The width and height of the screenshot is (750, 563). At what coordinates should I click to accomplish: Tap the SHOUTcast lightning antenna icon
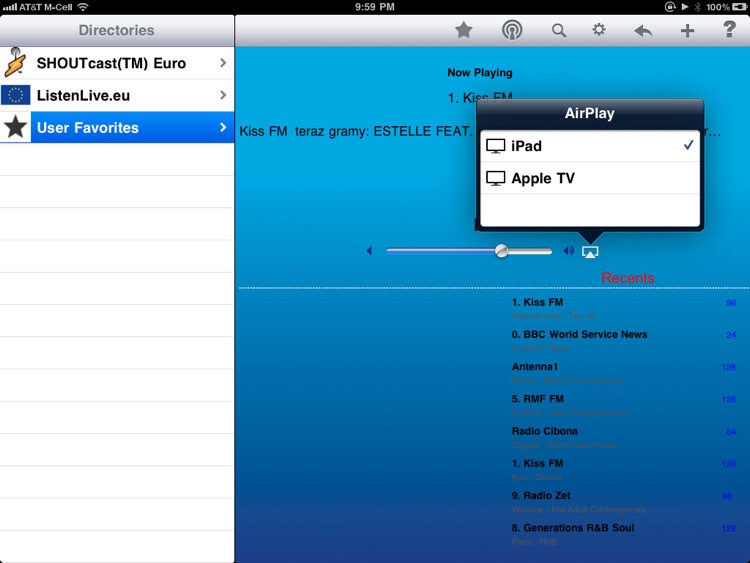15,63
